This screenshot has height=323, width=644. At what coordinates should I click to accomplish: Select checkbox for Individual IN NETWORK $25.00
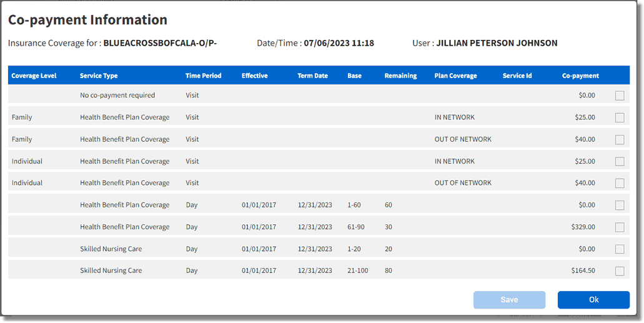620,161
